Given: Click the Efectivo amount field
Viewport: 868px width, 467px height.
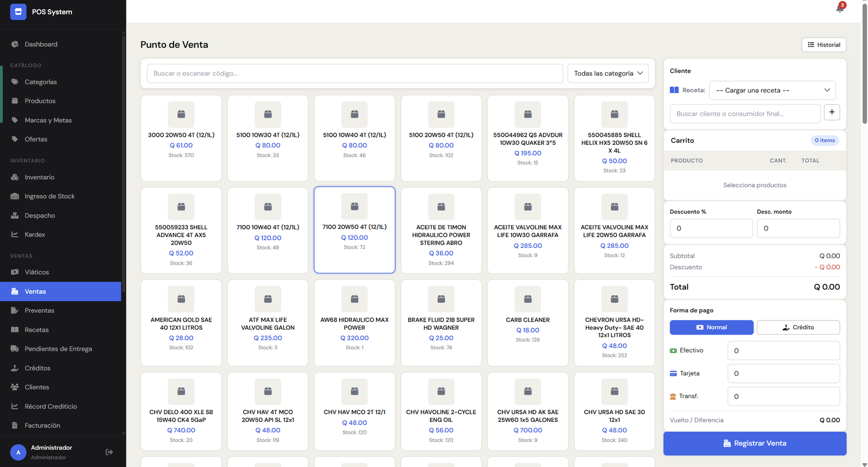Looking at the screenshot, I should (x=783, y=351).
